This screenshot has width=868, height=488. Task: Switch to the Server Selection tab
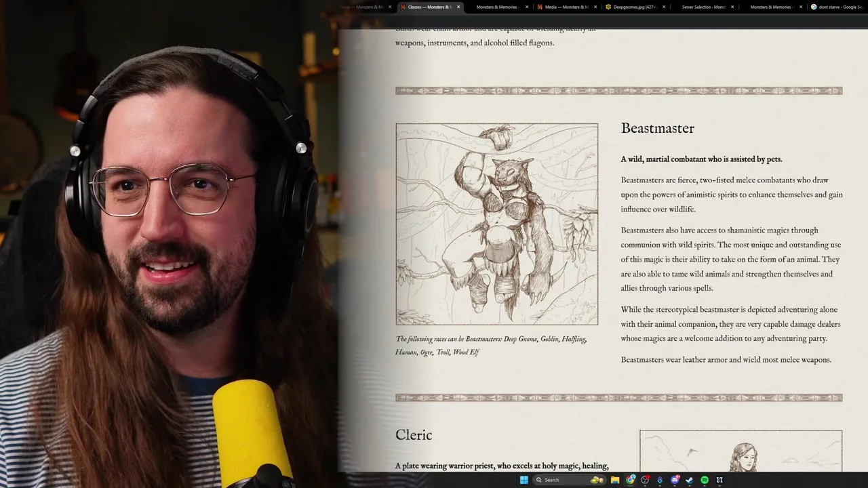703,7
